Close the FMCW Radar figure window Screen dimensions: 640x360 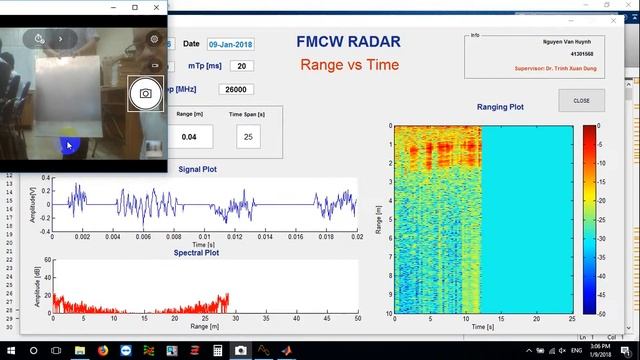(613, 20)
